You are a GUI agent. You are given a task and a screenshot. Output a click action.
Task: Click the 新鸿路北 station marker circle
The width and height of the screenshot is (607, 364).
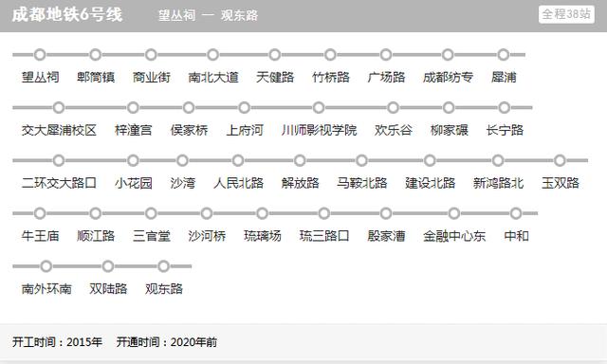498,160
